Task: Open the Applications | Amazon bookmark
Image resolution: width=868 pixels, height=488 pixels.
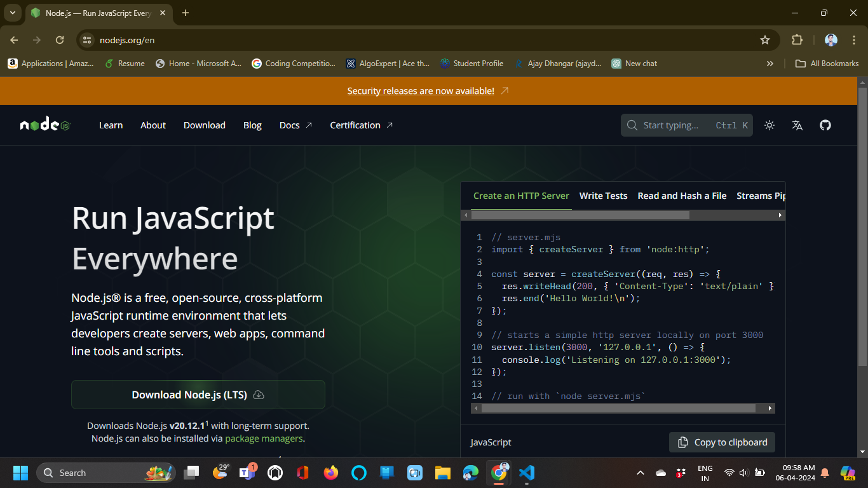Action: tap(50, 64)
